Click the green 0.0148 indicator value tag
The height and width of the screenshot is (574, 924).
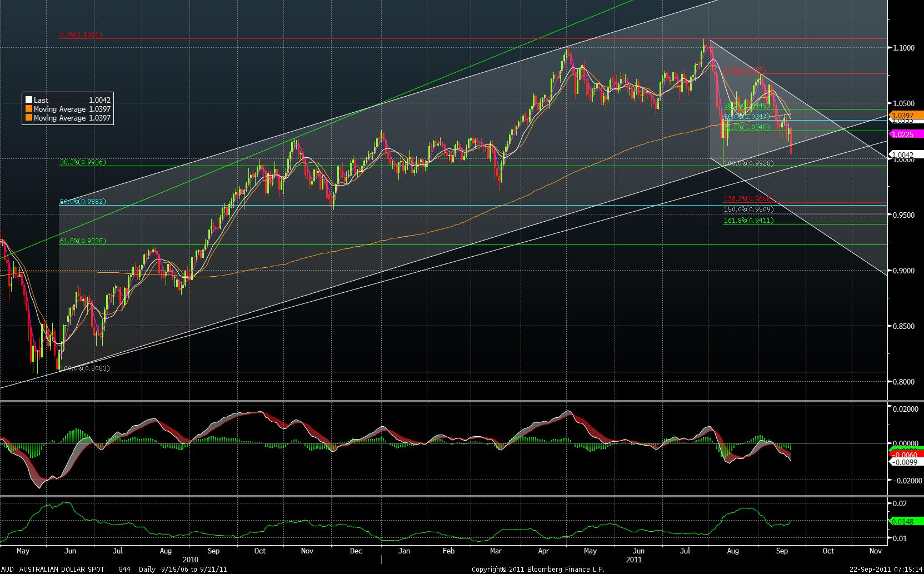pyautogui.click(x=906, y=521)
